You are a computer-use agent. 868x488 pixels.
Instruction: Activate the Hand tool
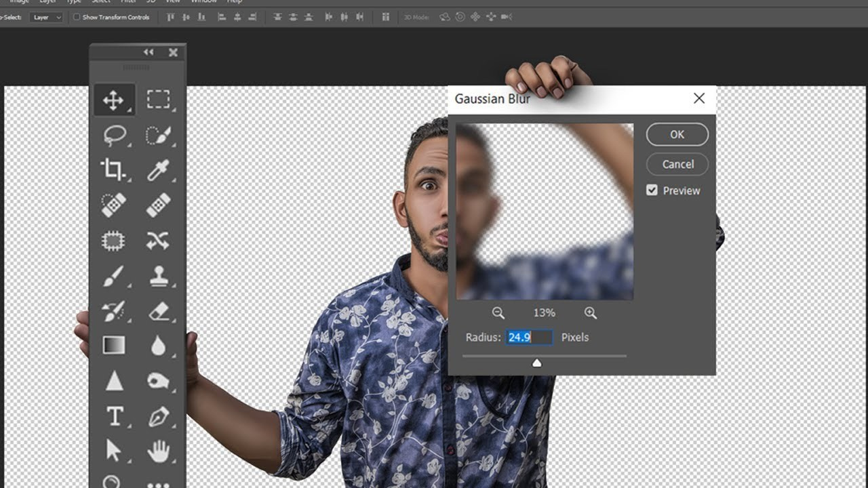[x=159, y=451]
